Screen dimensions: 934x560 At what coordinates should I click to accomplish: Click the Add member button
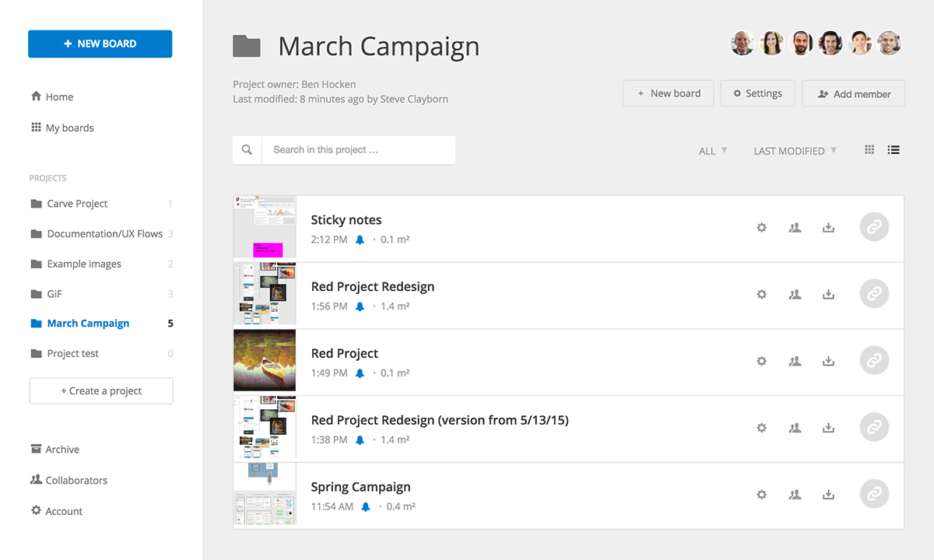coord(854,94)
